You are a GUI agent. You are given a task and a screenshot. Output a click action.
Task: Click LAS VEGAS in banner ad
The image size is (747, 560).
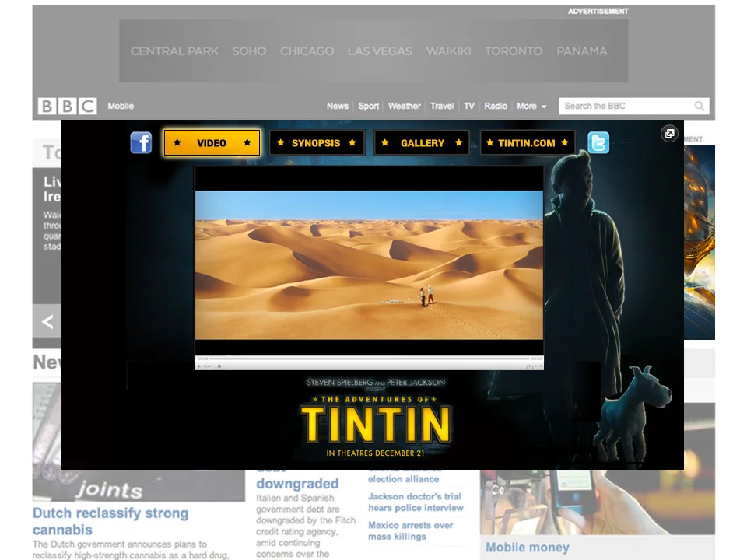click(380, 51)
